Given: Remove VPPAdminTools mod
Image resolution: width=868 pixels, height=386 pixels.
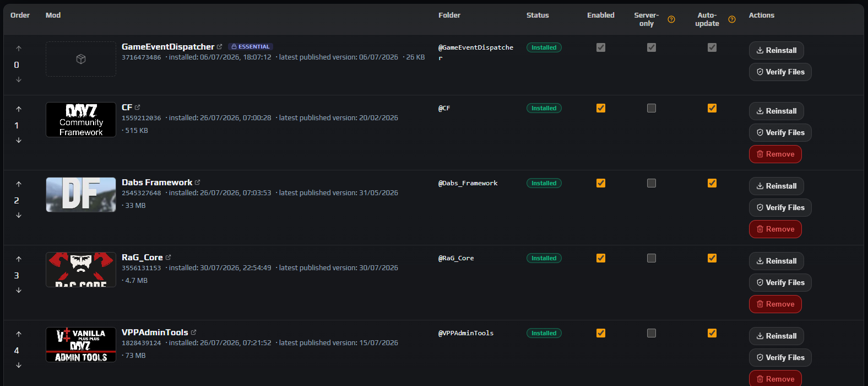Looking at the screenshot, I should point(775,378).
